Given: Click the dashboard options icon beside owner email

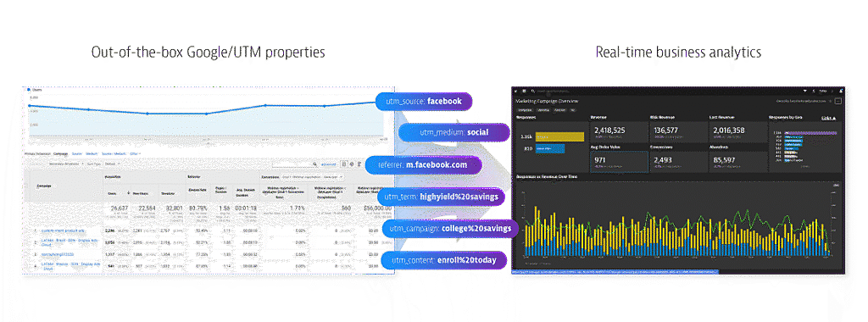Looking at the screenshot, I should [x=838, y=101].
